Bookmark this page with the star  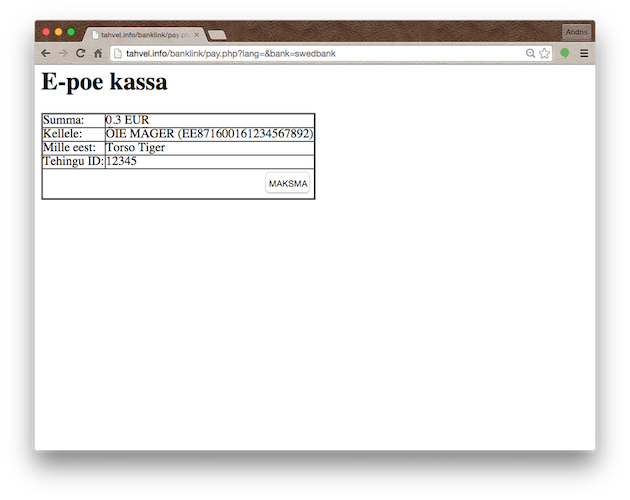tap(545, 53)
